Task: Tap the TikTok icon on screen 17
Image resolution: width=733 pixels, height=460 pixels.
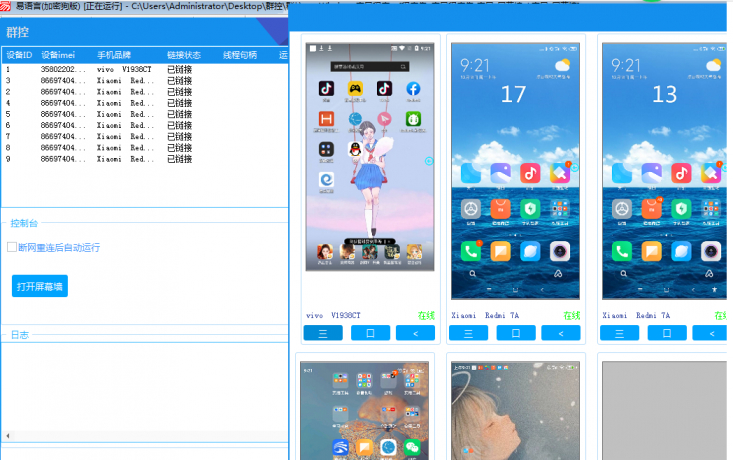Action: (530, 173)
